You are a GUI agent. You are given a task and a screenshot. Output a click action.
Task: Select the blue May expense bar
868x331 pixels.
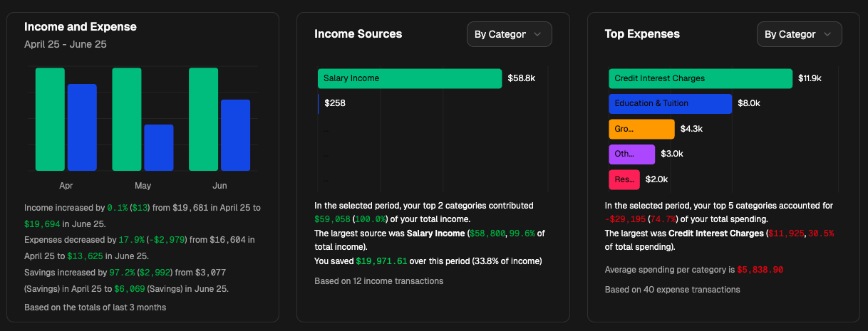click(159, 147)
